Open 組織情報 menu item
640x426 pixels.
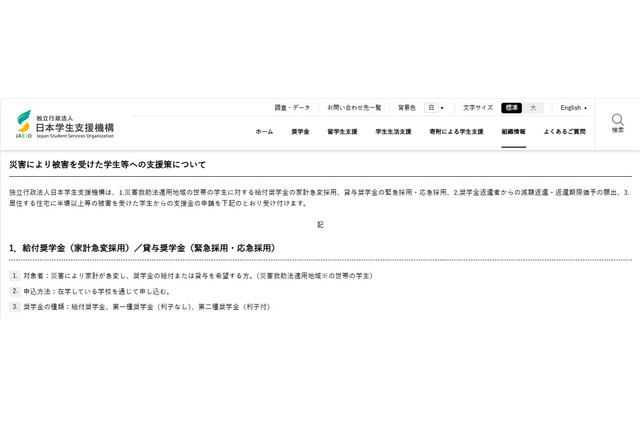coord(513,131)
